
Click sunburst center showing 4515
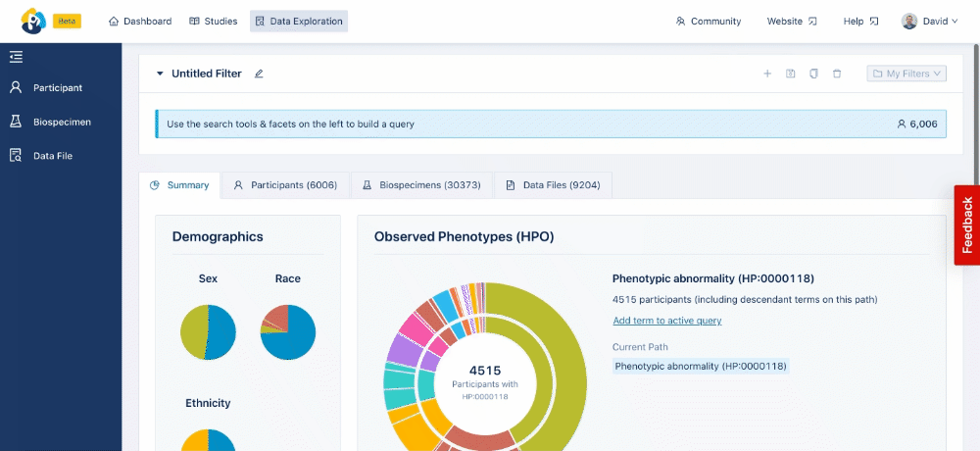pyautogui.click(x=485, y=381)
